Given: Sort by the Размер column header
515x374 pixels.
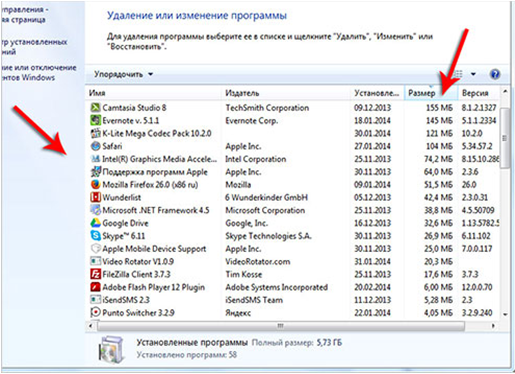Looking at the screenshot, I should [431, 93].
